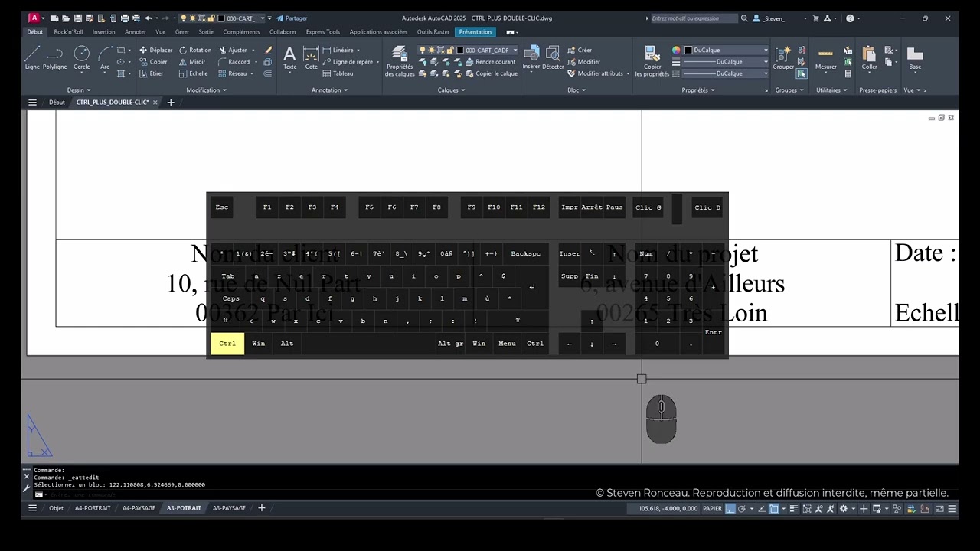980x551 pixels.
Task: Click Copier le calque button
Action: pos(492,73)
